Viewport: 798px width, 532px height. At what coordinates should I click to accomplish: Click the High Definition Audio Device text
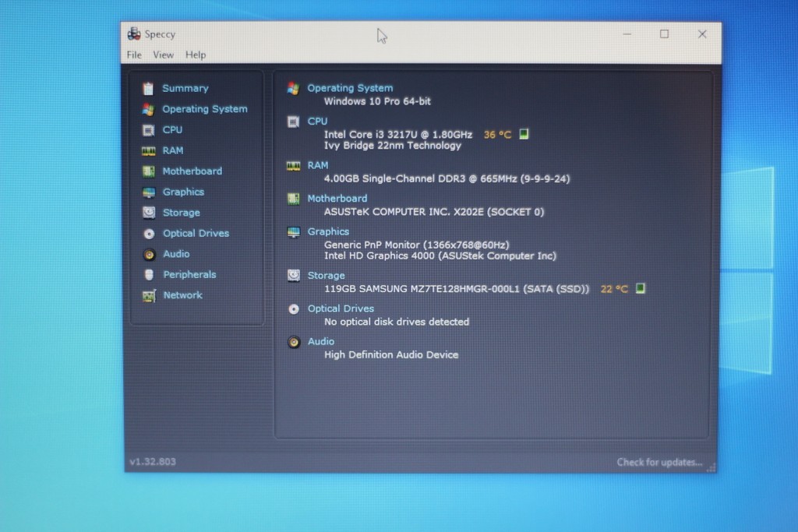pyautogui.click(x=391, y=355)
